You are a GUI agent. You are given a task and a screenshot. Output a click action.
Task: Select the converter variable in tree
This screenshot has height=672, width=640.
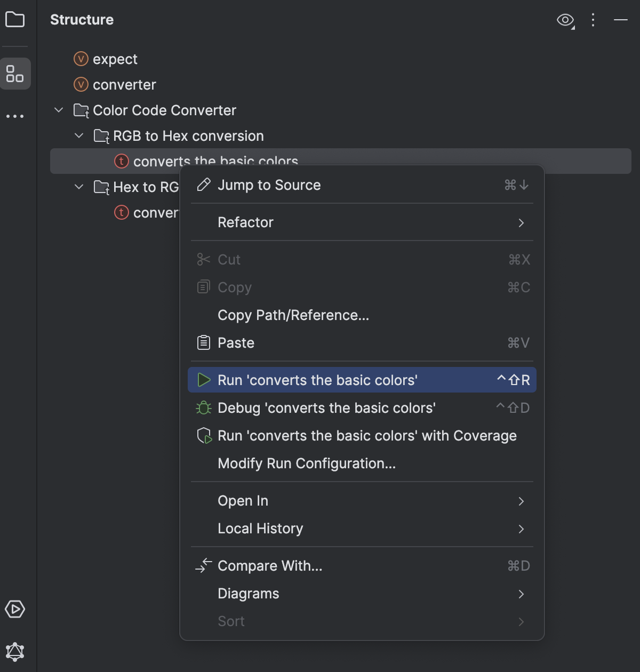(x=124, y=84)
